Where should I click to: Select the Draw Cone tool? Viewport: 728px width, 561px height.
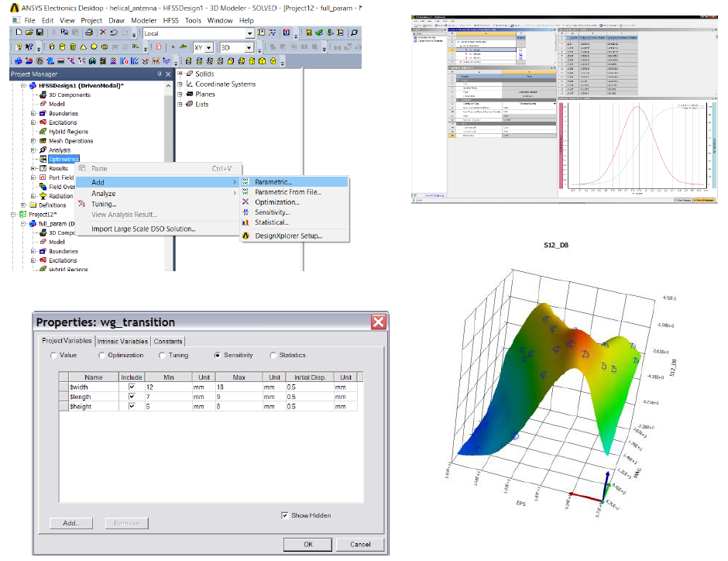click(x=84, y=47)
